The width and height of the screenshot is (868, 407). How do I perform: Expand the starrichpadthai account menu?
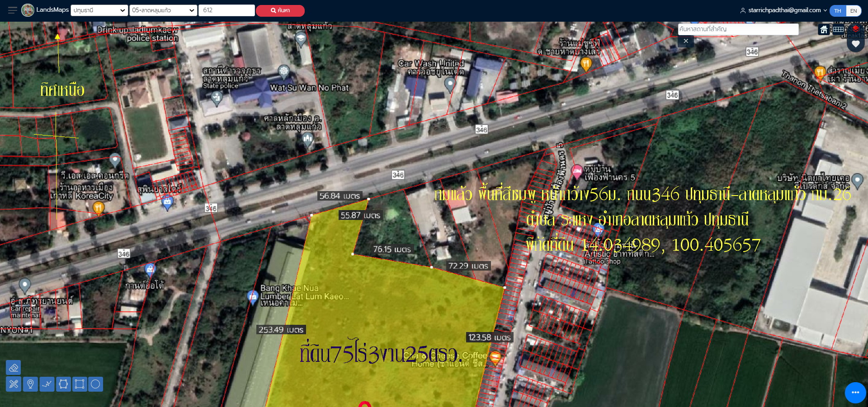tap(783, 10)
